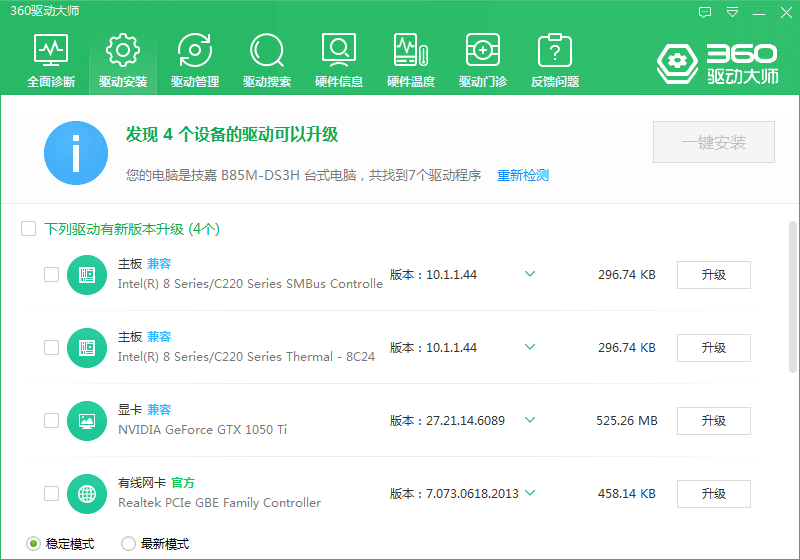Image resolution: width=800 pixels, height=560 pixels.
Task: Check the select-all 下列驱动有新版本升级 checkbox
Action: pyautogui.click(x=29, y=229)
